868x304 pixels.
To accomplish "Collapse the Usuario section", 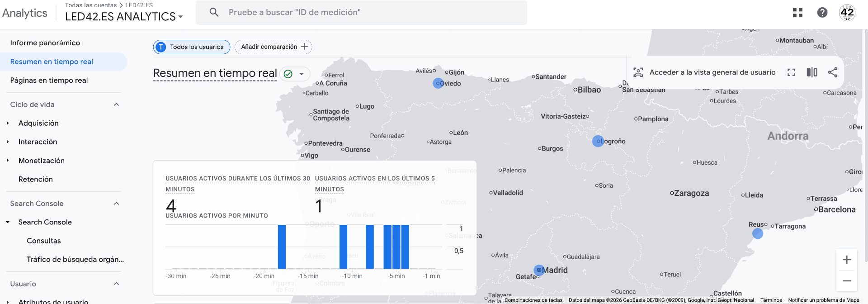I will (x=116, y=284).
